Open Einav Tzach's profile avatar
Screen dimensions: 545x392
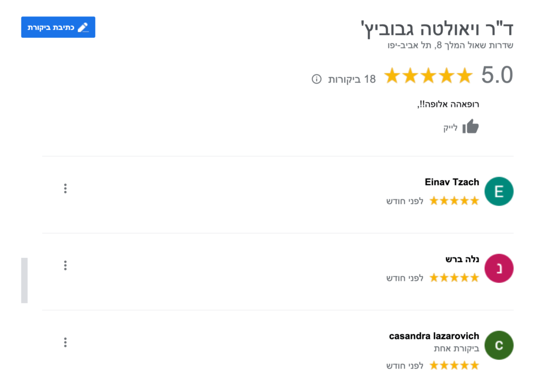pyautogui.click(x=499, y=191)
